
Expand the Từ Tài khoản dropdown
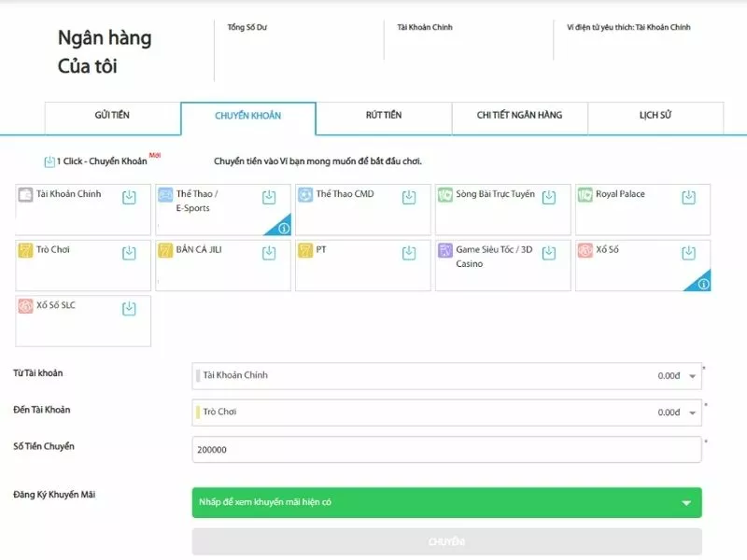692,376
